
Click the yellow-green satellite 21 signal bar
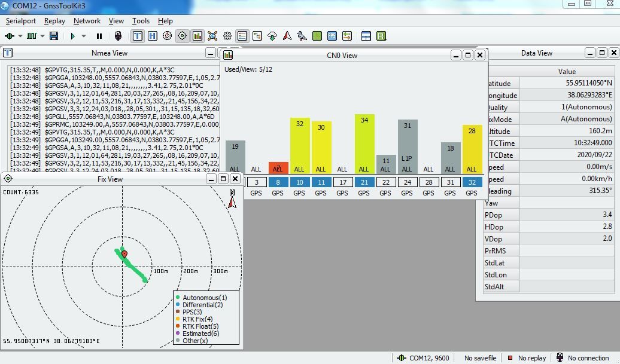[x=364, y=143]
